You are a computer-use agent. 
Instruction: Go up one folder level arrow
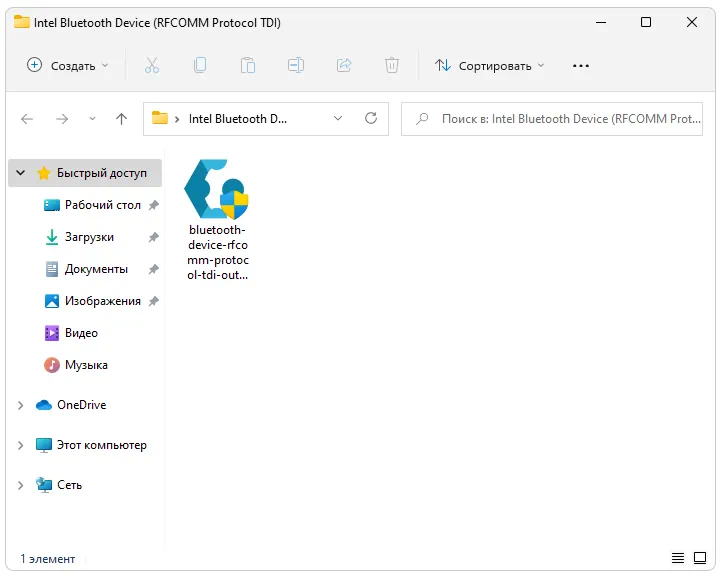pyautogui.click(x=121, y=119)
